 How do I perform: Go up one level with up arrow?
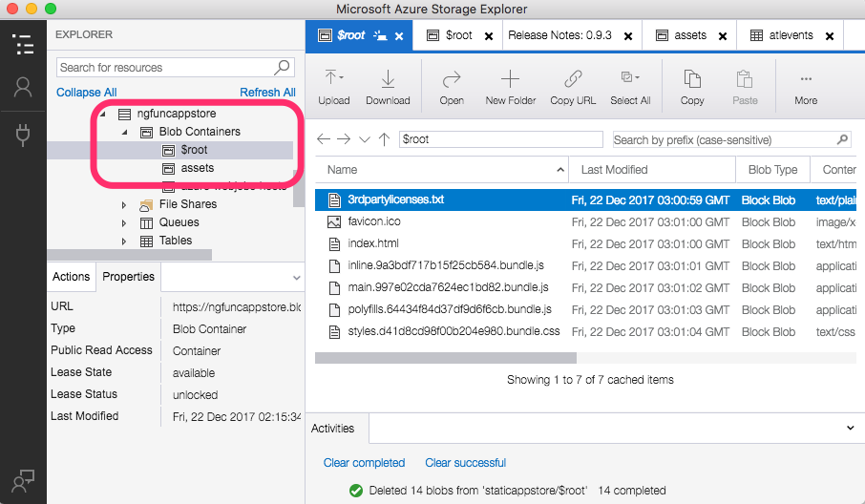coord(385,139)
